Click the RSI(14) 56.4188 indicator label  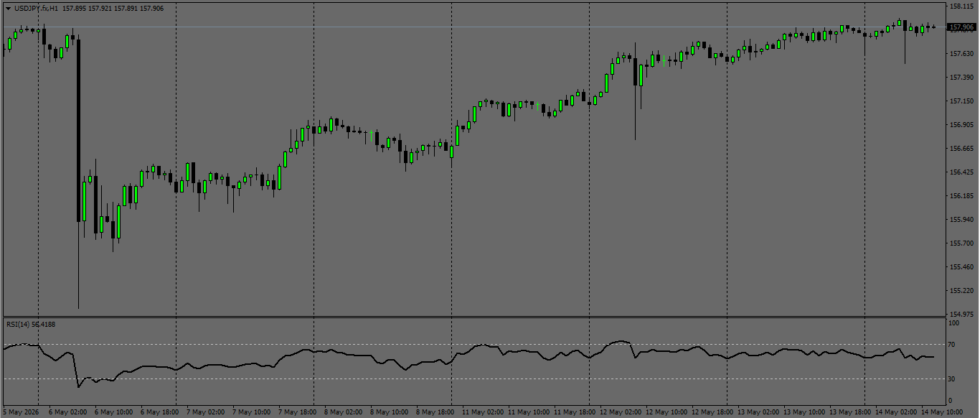tap(31, 324)
